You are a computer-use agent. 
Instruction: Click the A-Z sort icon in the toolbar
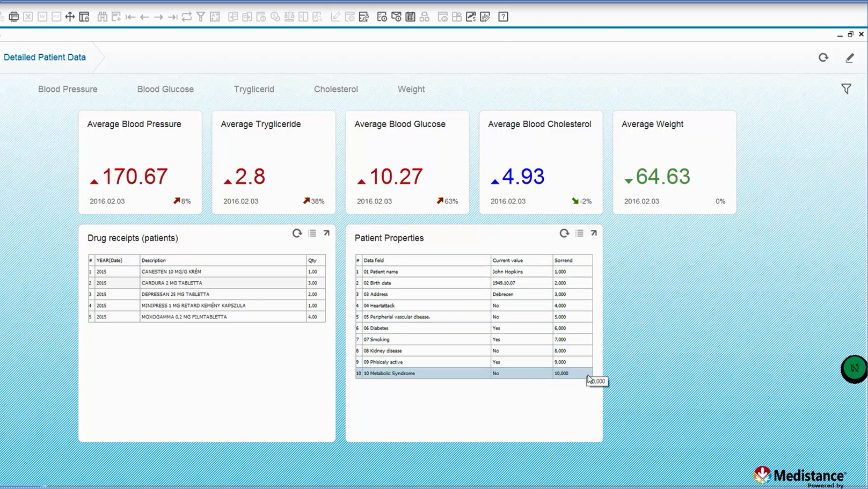215,17
